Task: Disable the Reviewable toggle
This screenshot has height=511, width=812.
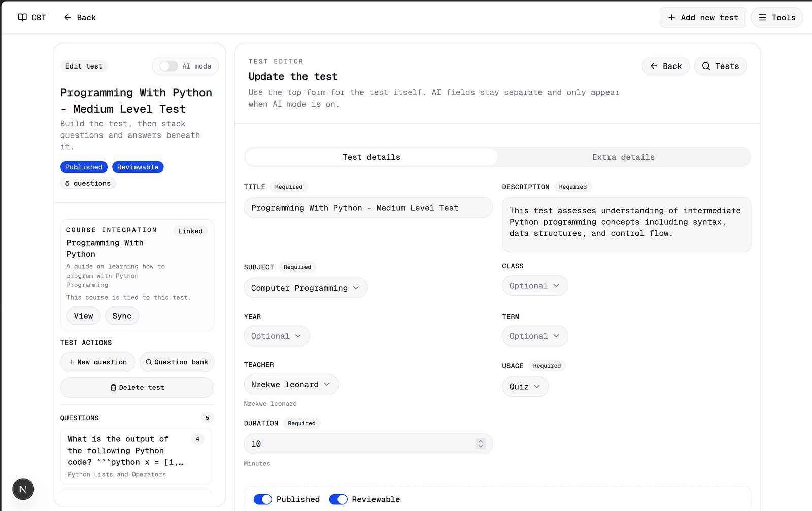Action: pyautogui.click(x=339, y=499)
